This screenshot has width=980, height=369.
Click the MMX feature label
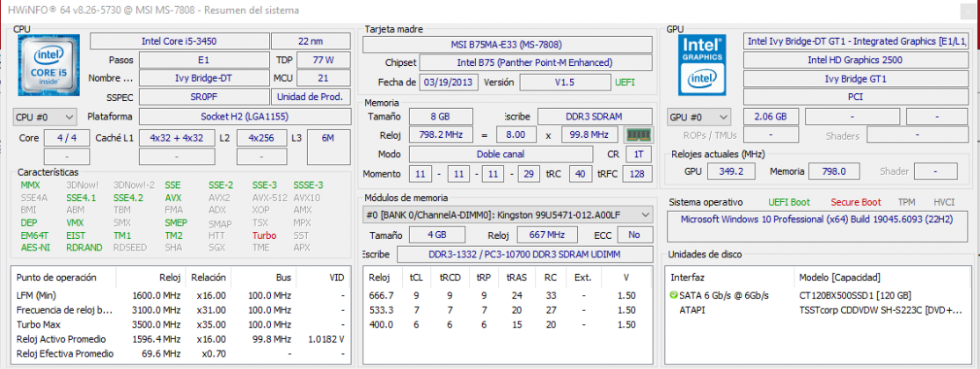[x=30, y=185]
